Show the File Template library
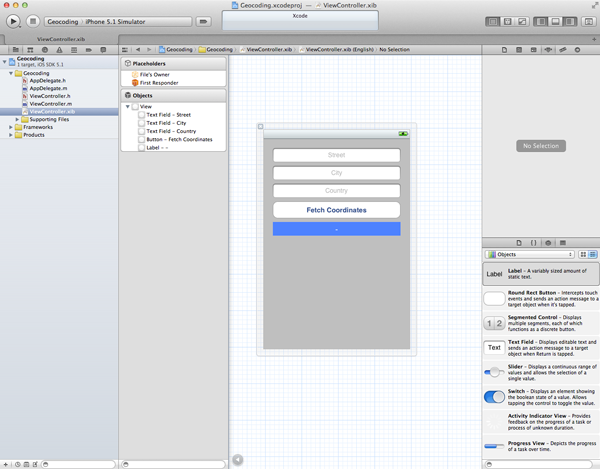 coord(519,243)
